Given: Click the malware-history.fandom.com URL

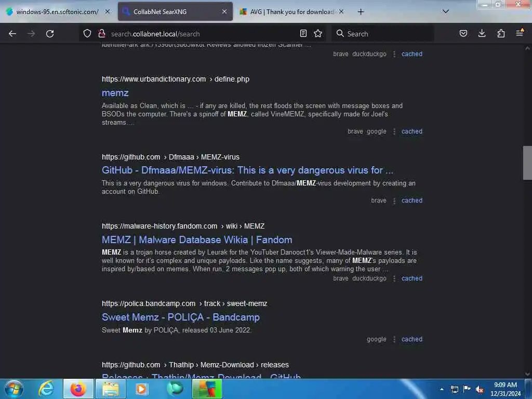Looking at the screenshot, I should tap(183, 227).
